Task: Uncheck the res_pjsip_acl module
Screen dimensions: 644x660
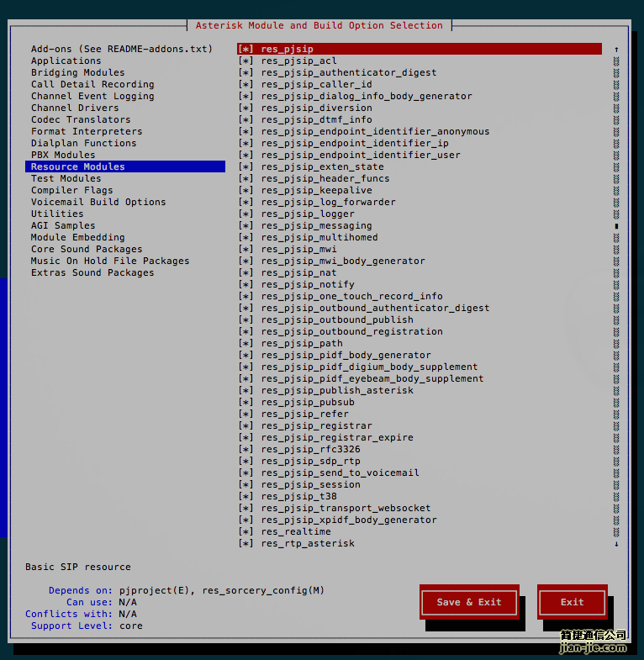Action: coord(246,61)
